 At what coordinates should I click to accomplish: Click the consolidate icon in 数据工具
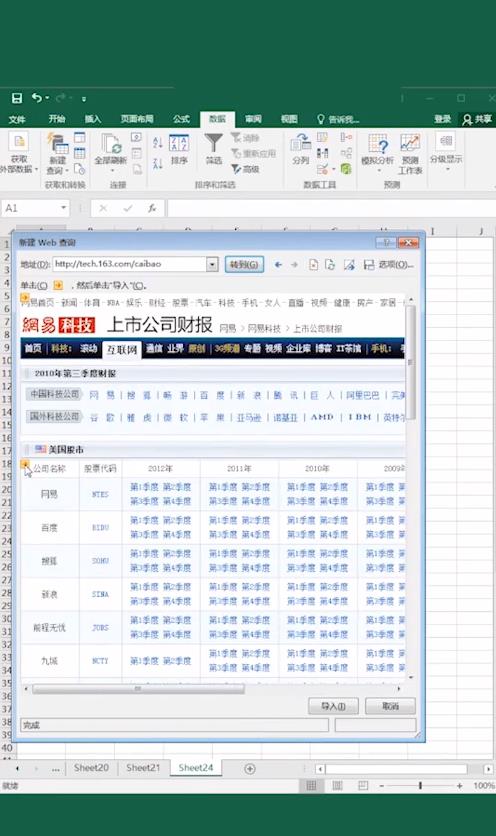(346, 138)
